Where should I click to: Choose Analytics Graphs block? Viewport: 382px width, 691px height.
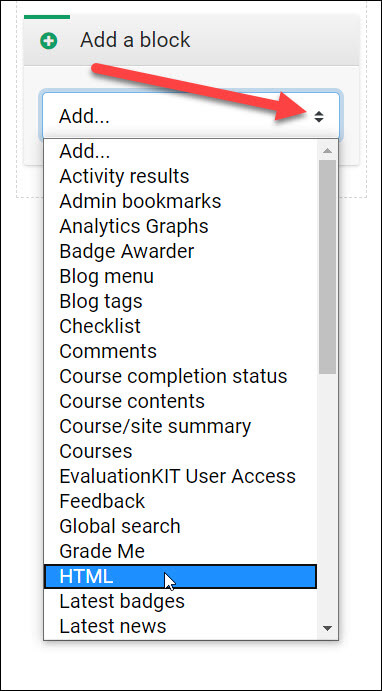pos(134,227)
